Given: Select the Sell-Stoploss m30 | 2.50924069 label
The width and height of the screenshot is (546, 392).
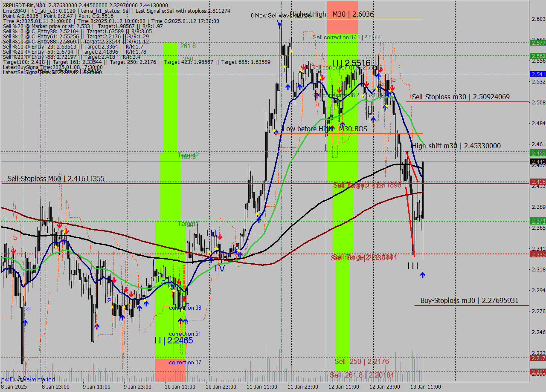Looking at the screenshot, I should (x=461, y=97).
